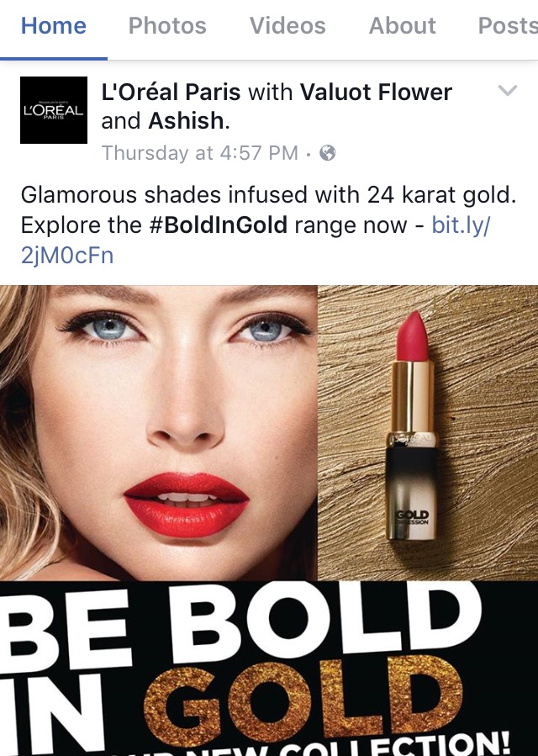Tap the L'Oréal Paris profile logo
Image resolution: width=538 pixels, height=756 pixels.
[x=54, y=110]
